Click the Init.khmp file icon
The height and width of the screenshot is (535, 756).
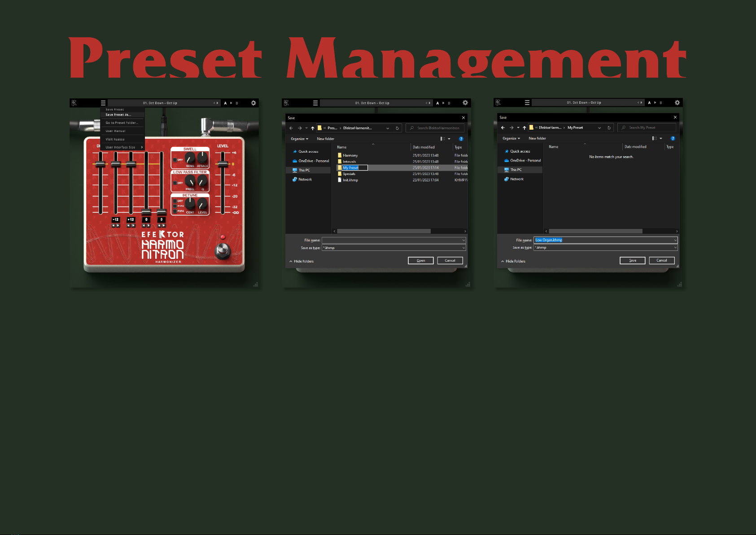pos(340,180)
